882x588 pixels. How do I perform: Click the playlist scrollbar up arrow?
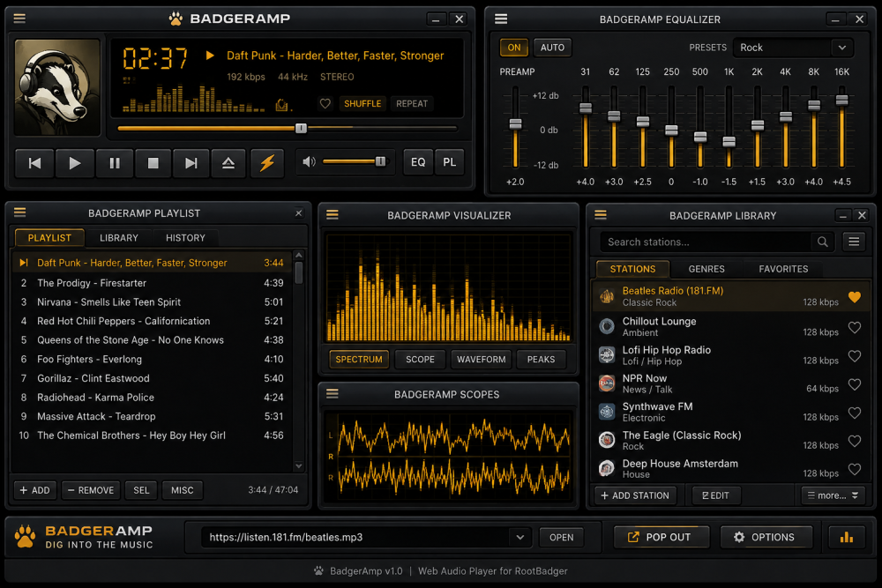[299, 256]
